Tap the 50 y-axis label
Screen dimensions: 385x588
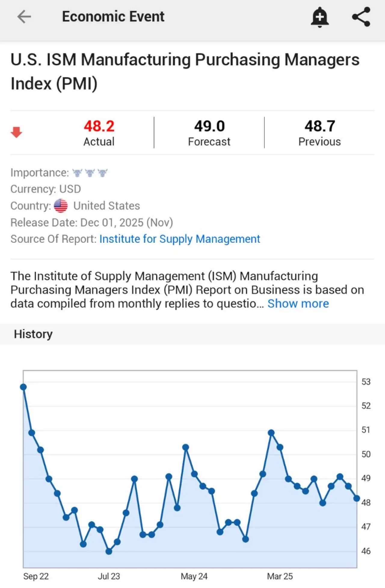point(366,454)
